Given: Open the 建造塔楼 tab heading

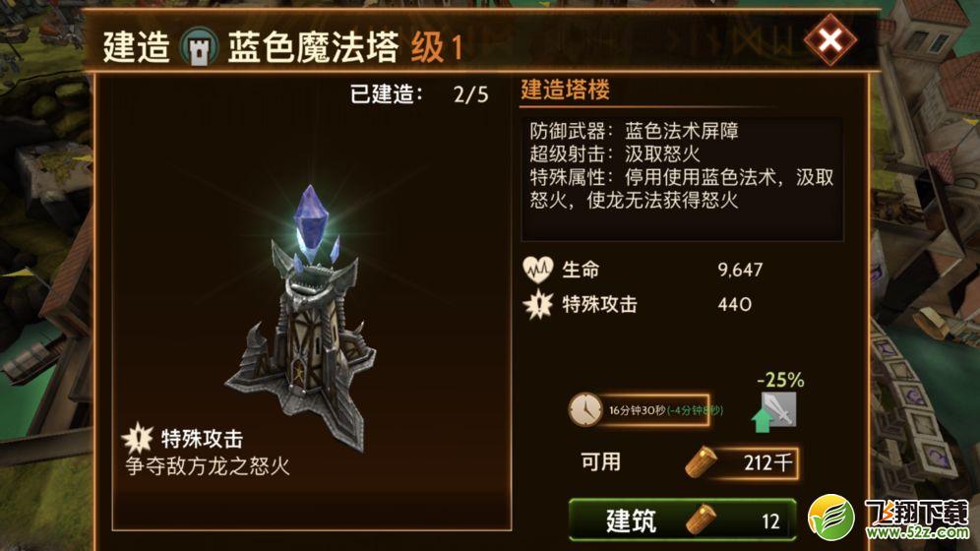Looking at the screenshot, I should pos(565,90).
